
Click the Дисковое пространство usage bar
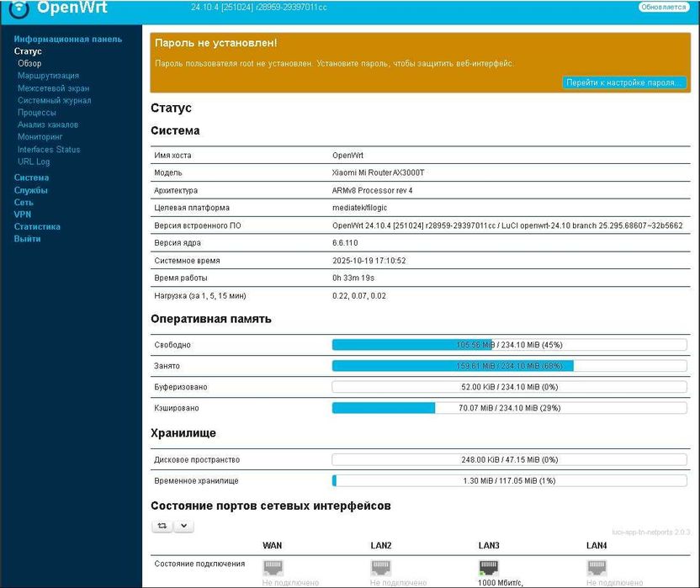coord(509,460)
